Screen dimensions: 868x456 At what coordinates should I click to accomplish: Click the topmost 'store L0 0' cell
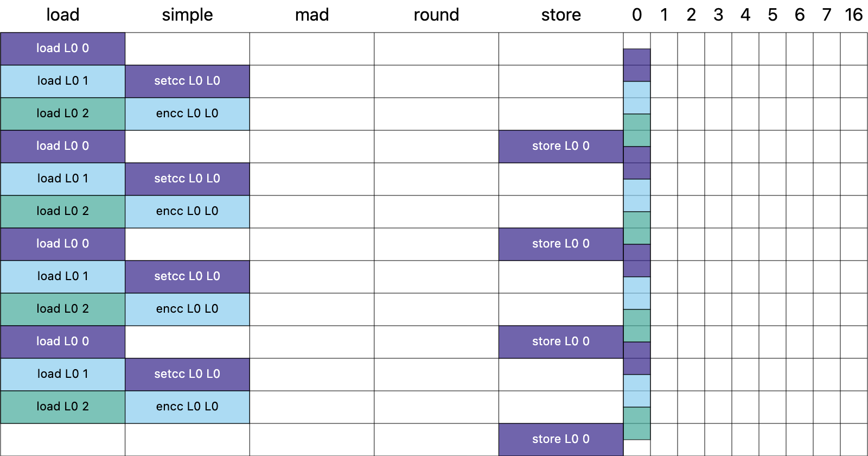pyautogui.click(x=561, y=146)
